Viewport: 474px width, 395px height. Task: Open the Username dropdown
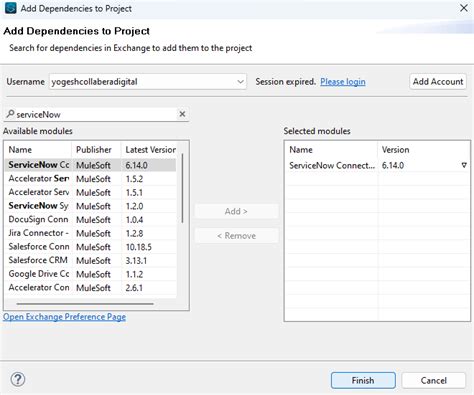pos(240,82)
